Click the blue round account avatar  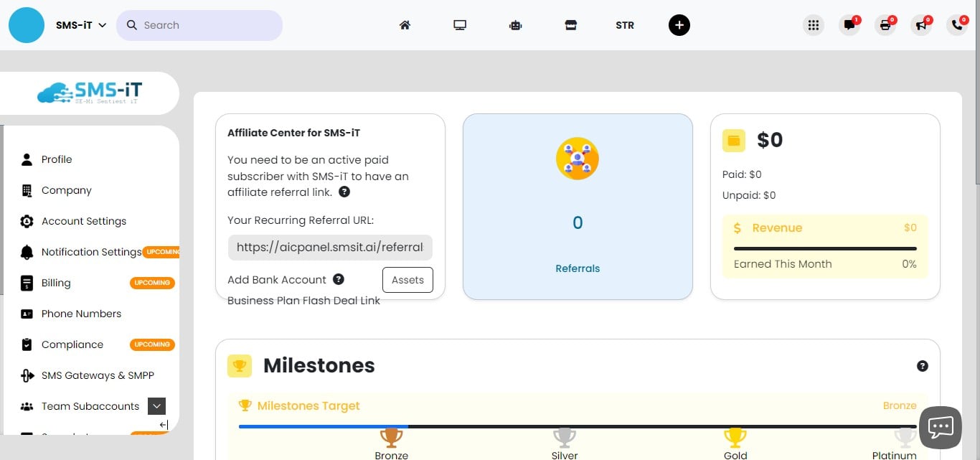point(27,25)
